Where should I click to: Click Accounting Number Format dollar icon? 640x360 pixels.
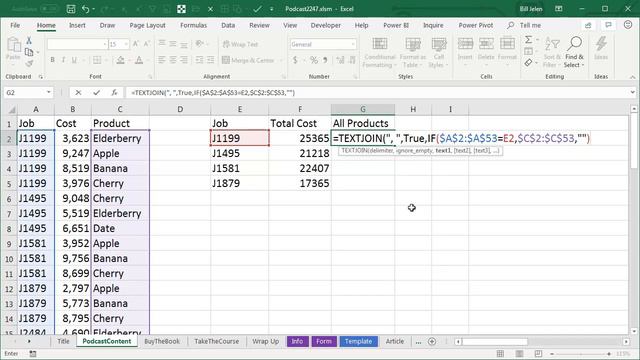point(295,60)
